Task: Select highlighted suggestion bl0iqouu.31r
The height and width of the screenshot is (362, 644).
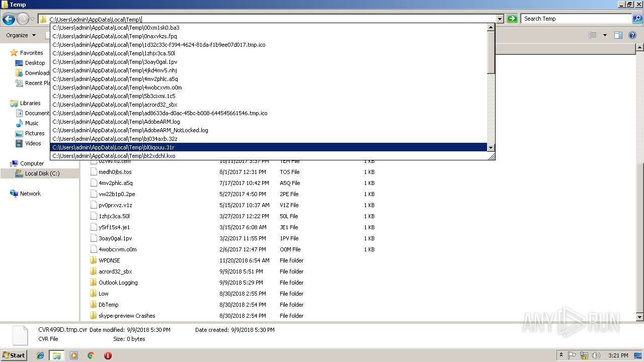Action: pos(269,147)
